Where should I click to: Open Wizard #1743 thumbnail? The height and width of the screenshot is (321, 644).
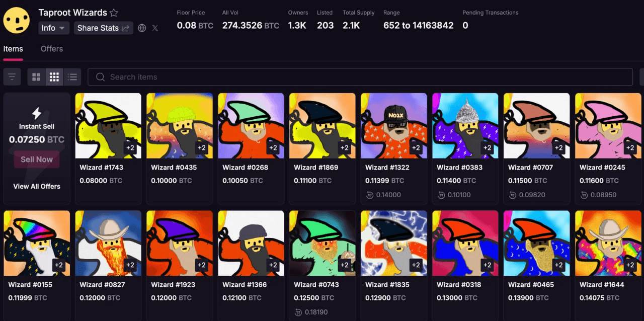[x=108, y=126]
